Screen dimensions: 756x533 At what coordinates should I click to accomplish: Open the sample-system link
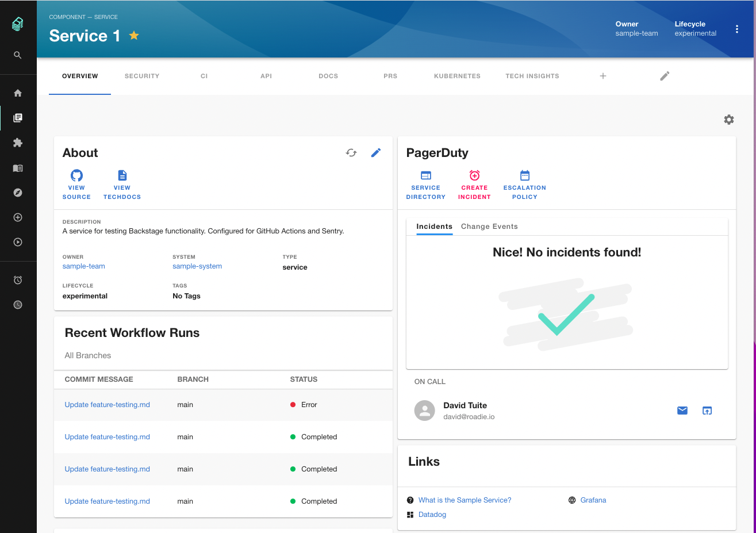click(197, 266)
